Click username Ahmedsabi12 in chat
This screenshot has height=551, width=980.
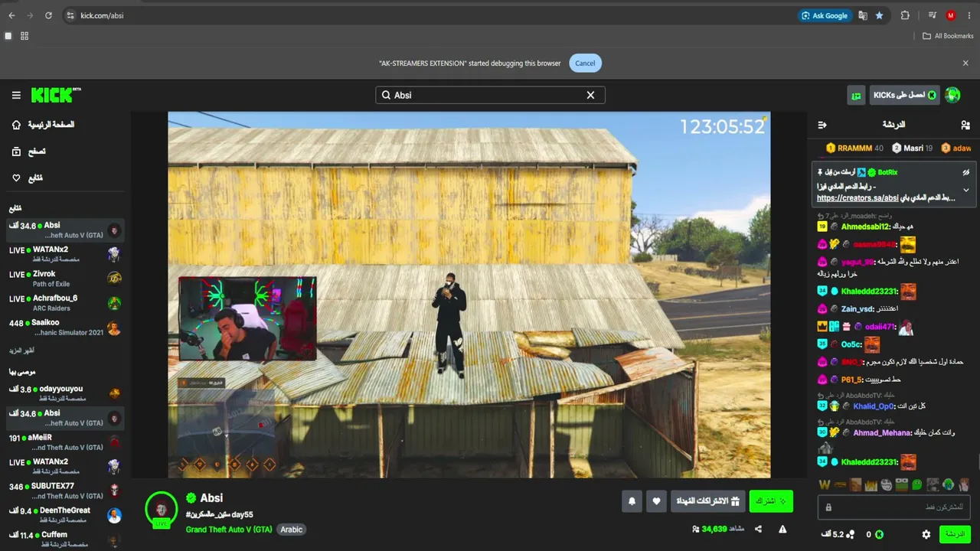[866, 227]
